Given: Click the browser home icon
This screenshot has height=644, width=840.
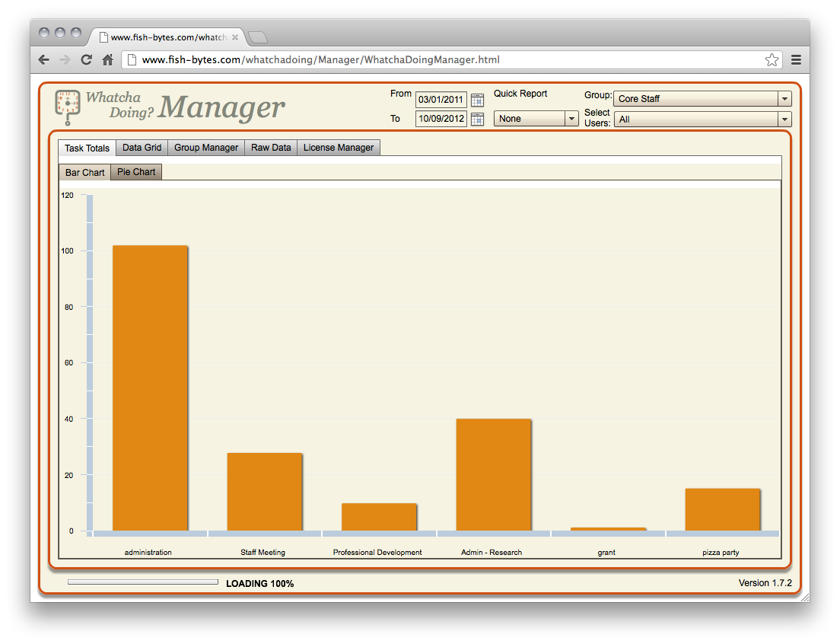Looking at the screenshot, I should pos(108,60).
